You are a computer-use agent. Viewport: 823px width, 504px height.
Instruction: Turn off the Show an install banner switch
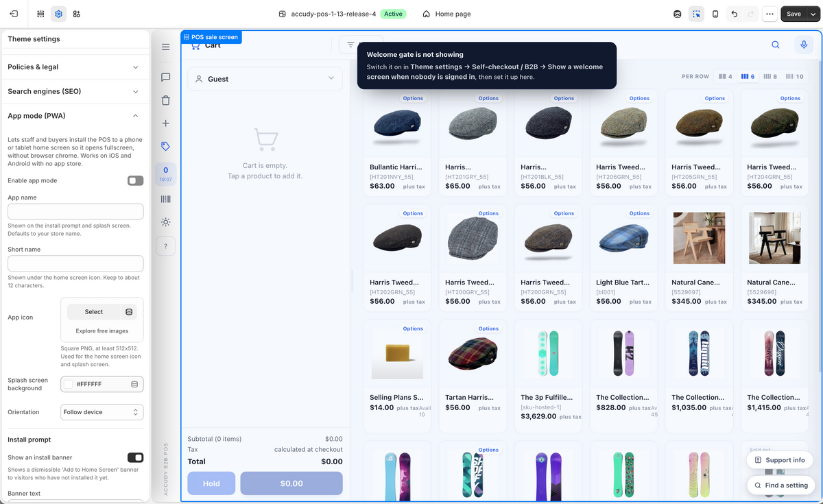pos(135,457)
